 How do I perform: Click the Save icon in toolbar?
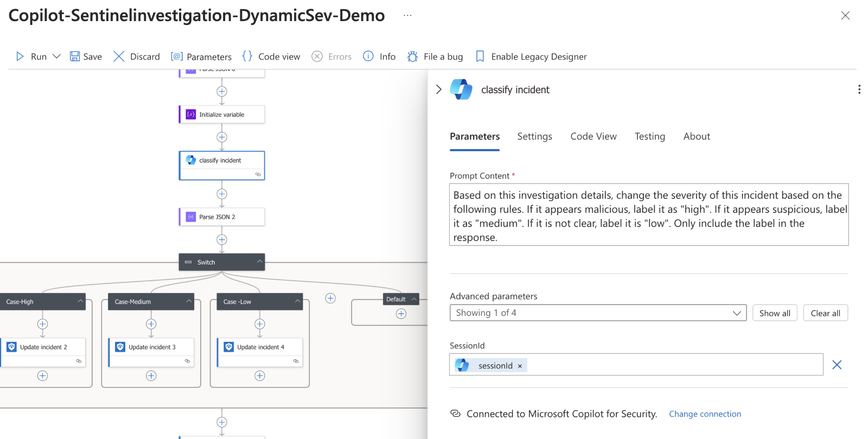tap(75, 56)
